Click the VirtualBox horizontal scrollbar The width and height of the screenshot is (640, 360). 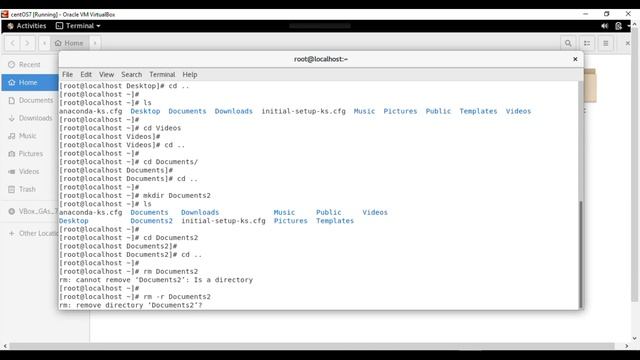pyautogui.click(x=312, y=346)
